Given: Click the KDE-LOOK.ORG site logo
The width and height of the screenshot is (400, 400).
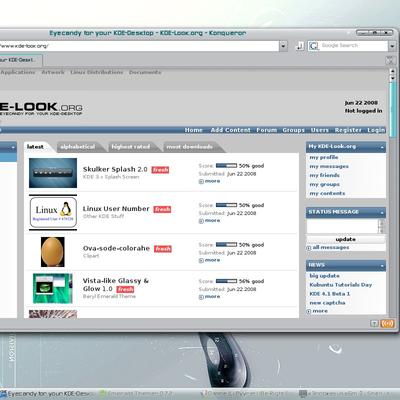Looking at the screenshot, I should tap(41, 109).
